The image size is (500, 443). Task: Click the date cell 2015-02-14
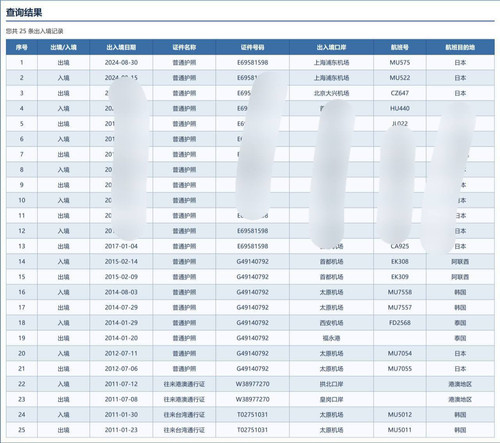click(121, 262)
